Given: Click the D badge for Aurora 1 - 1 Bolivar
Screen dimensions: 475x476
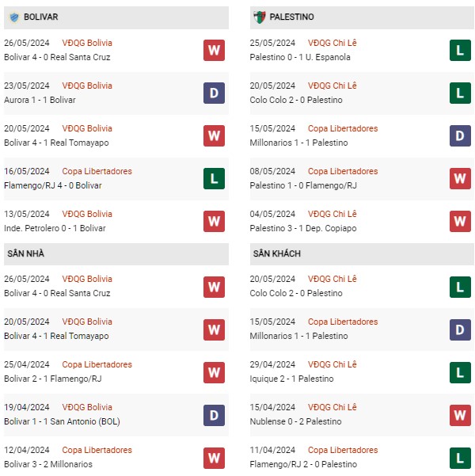Looking at the screenshot, I should (214, 93).
